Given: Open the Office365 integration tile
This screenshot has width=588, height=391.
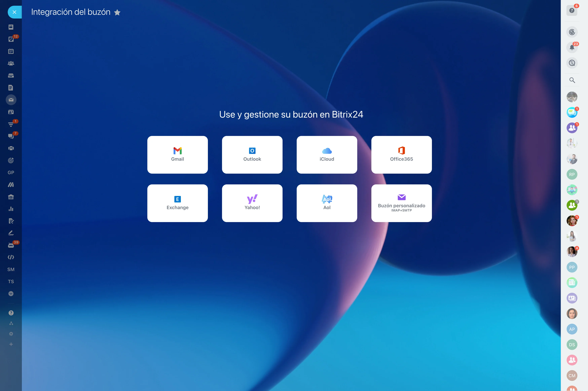Looking at the screenshot, I should tap(401, 155).
